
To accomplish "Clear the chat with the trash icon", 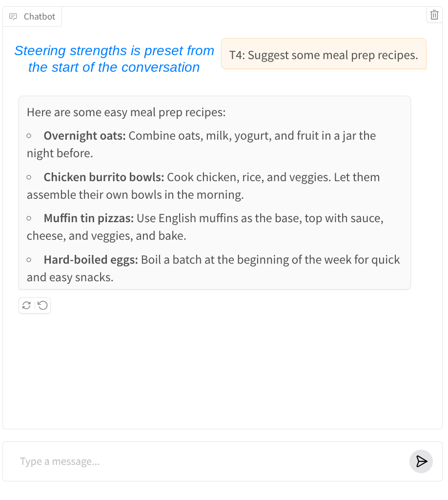I will 434,15.
